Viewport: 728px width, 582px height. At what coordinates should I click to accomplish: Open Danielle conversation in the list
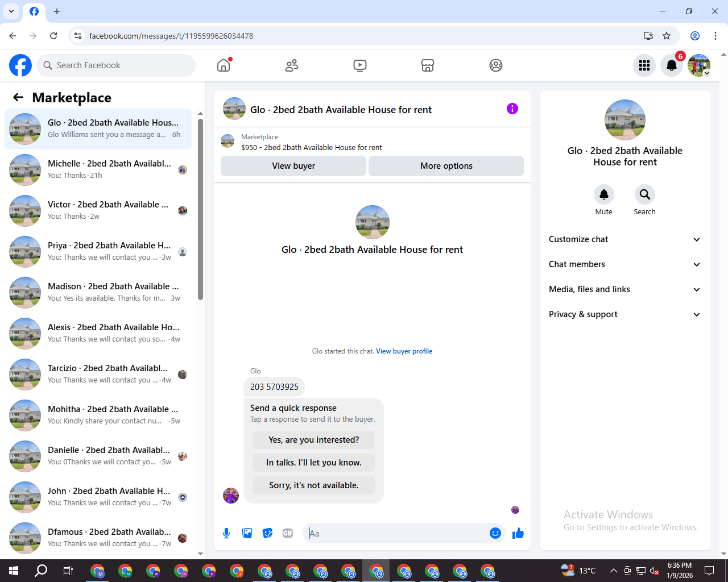pos(98,456)
